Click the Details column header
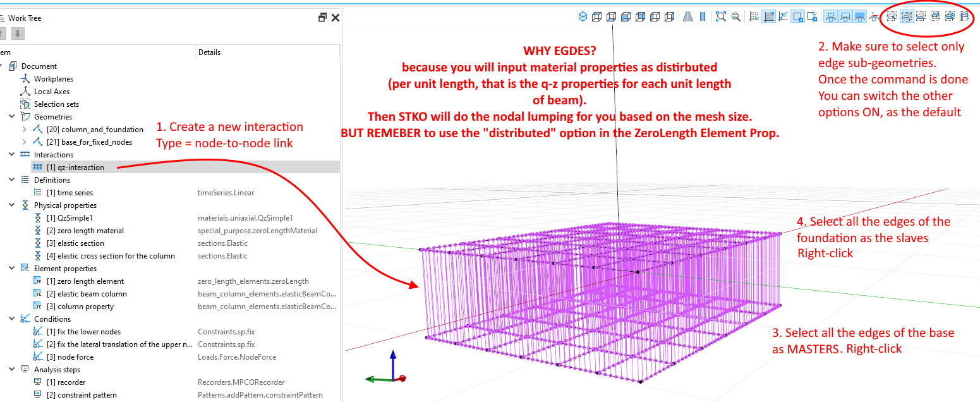This screenshot has width=980, height=402. 209,52
